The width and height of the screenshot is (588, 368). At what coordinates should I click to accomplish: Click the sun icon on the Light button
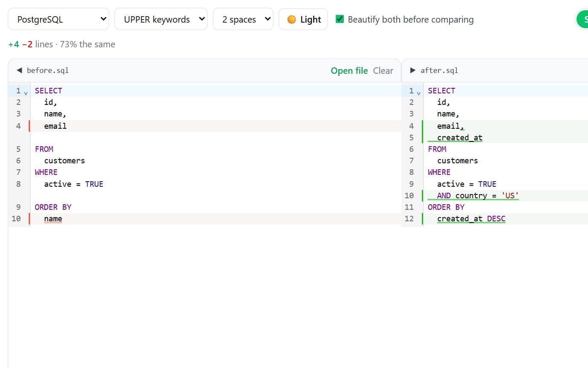(291, 19)
